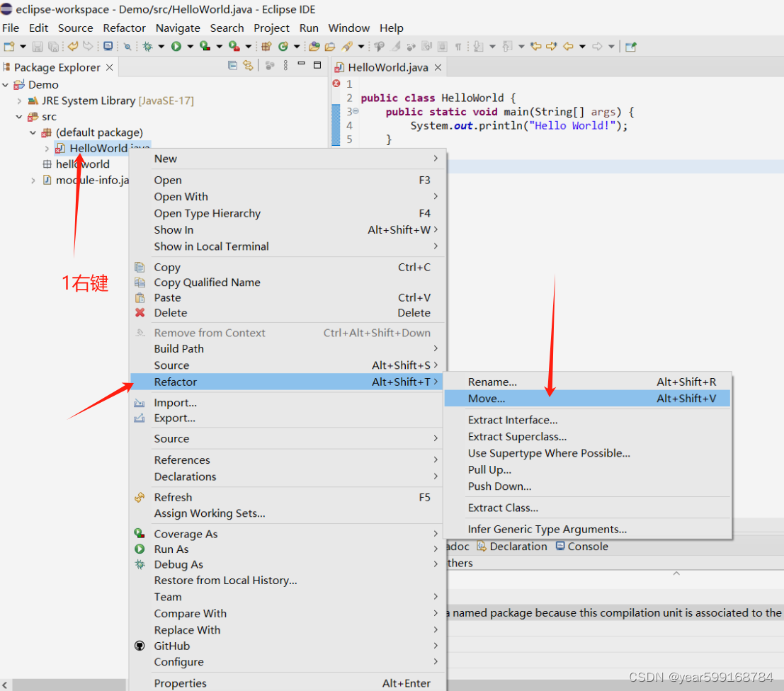Open the Run button dropdown arrow

coord(188,46)
